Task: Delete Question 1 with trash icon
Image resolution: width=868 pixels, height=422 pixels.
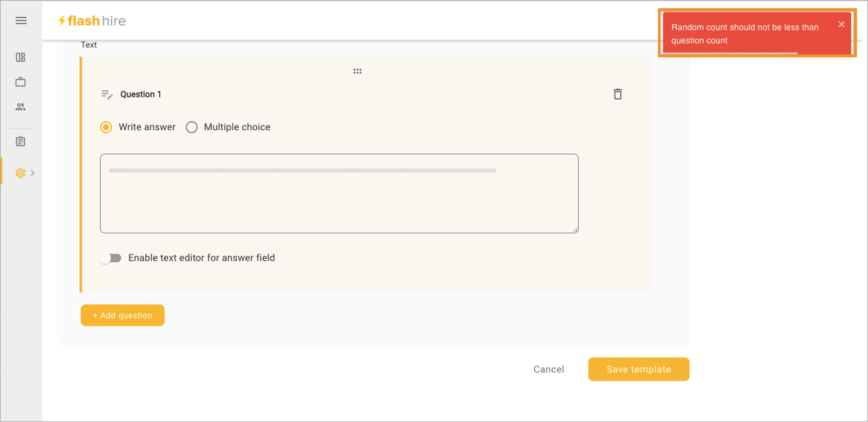Action: tap(617, 94)
